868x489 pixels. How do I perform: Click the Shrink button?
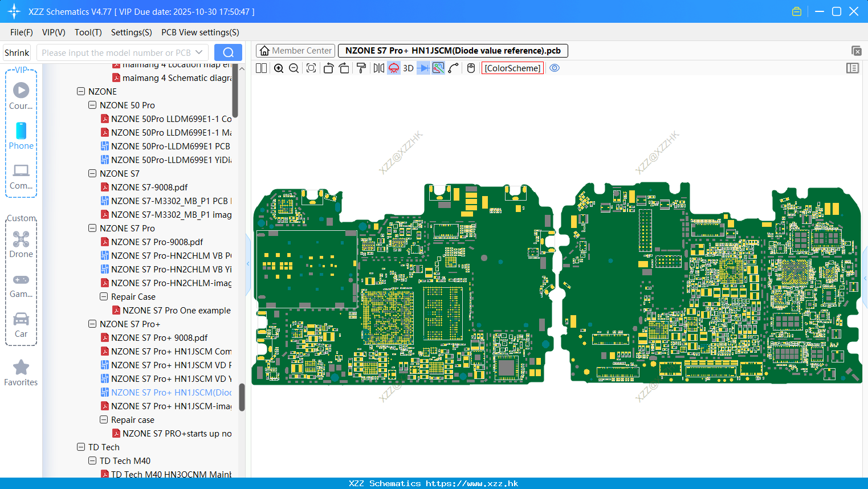pyautogui.click(x=17, y=53)
